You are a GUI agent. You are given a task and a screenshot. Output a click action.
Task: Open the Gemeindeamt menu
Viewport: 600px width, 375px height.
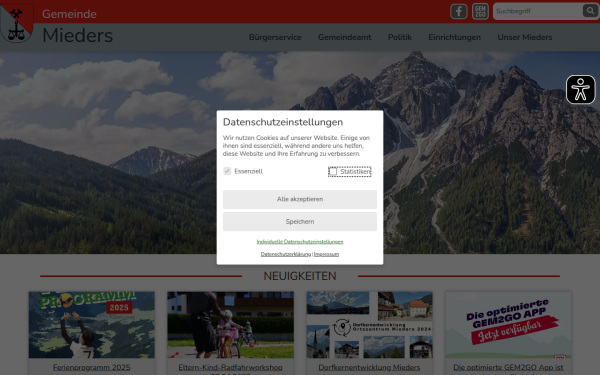coord(344,38)
